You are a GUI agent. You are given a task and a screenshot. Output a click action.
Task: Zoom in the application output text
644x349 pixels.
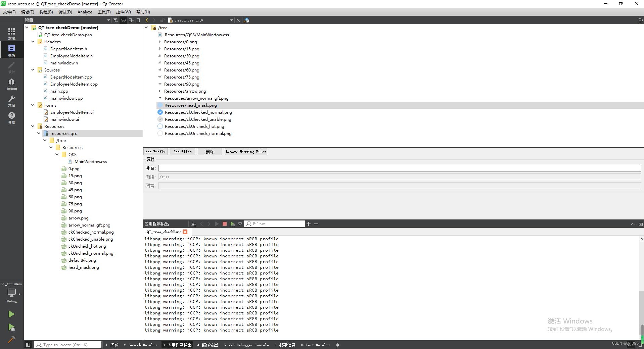pos(309,224)
